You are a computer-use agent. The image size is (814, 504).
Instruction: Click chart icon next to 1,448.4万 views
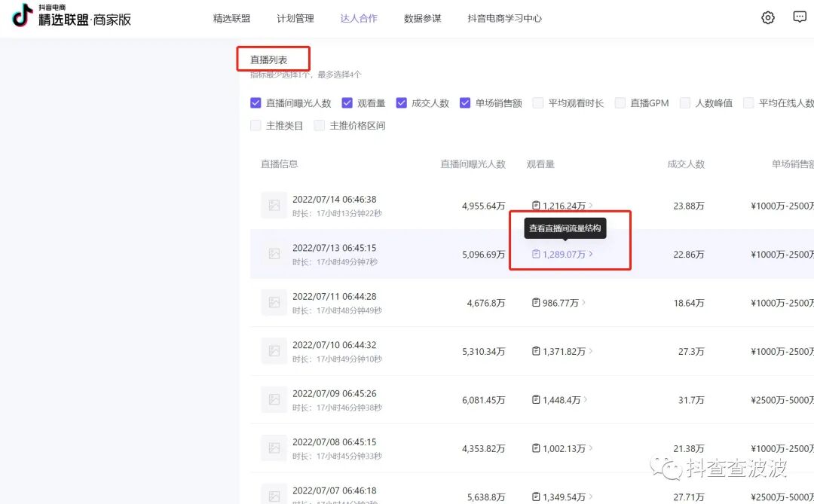pyautogui.click(x=535, y=399)
